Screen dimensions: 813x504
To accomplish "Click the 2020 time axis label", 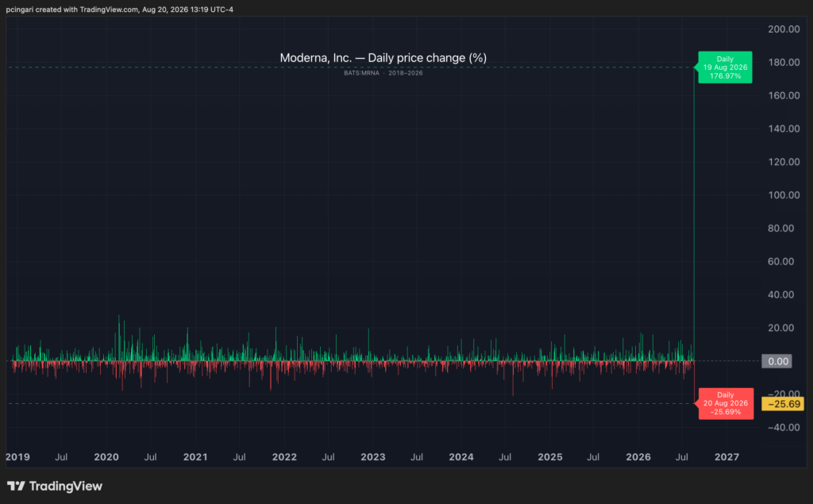I will (106, 457).
